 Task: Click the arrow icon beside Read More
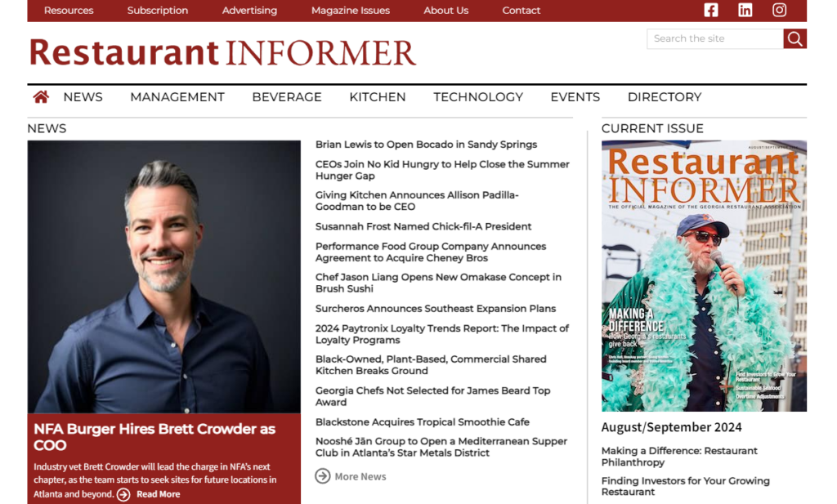[x=123, y=494]
